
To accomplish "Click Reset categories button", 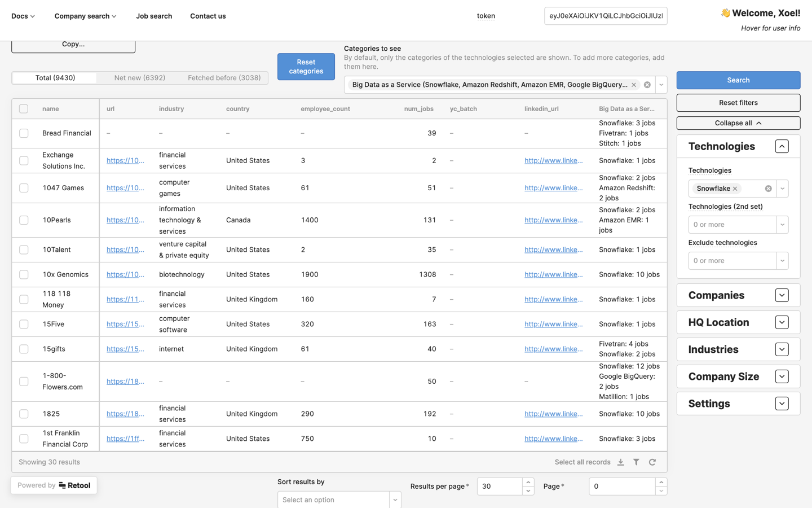I will point(306,67).
